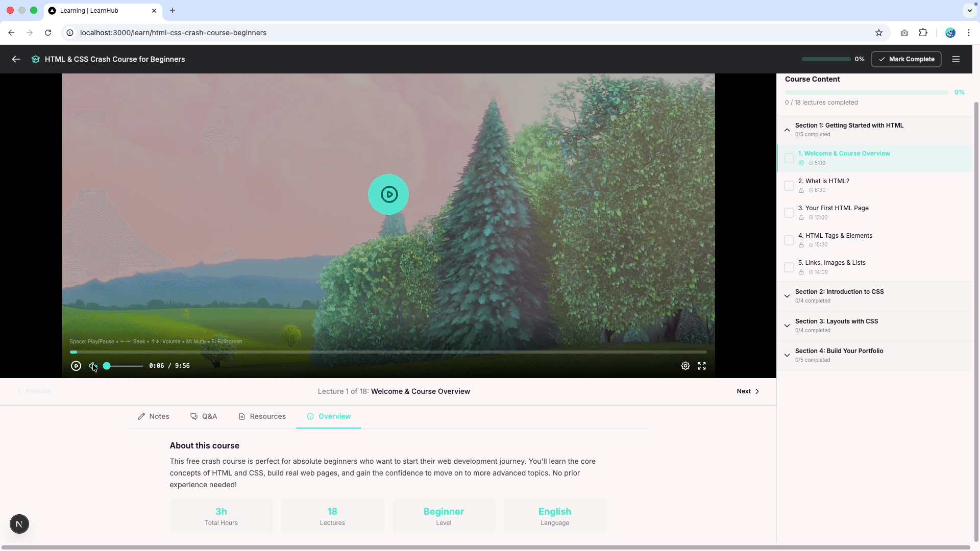The height and width of the screenshot is (551, 980).
Task: Click the 3h Total Hours stat card
Action: point(221,516)
